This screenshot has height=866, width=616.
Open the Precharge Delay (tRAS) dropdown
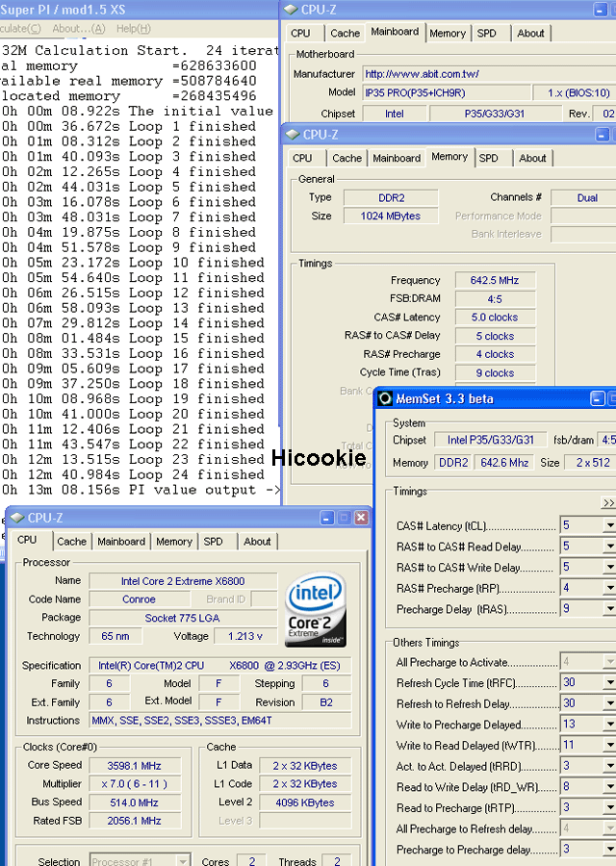609,609
